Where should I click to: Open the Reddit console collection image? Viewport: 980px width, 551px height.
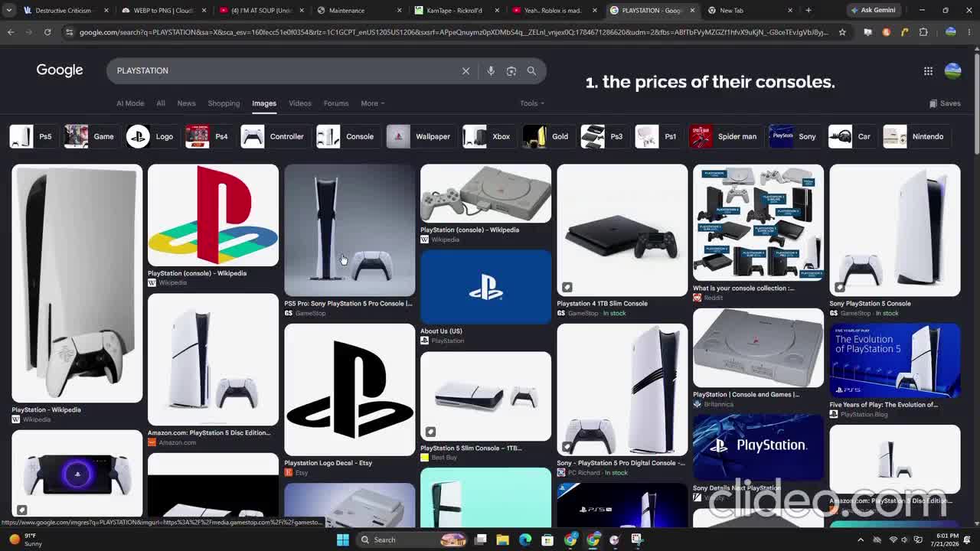pyautogui.click(x=758, y=222)
